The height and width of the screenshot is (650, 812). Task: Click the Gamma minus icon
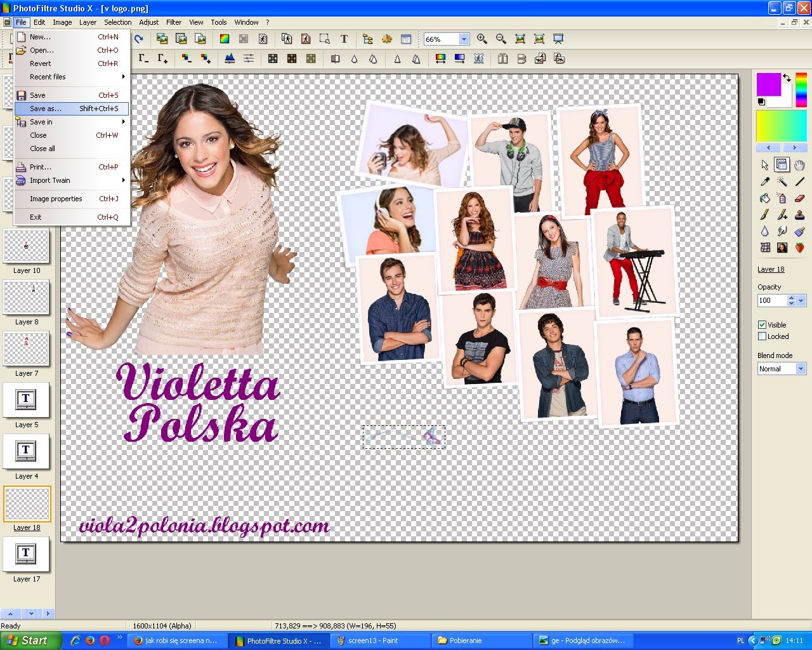pos(143,58)
